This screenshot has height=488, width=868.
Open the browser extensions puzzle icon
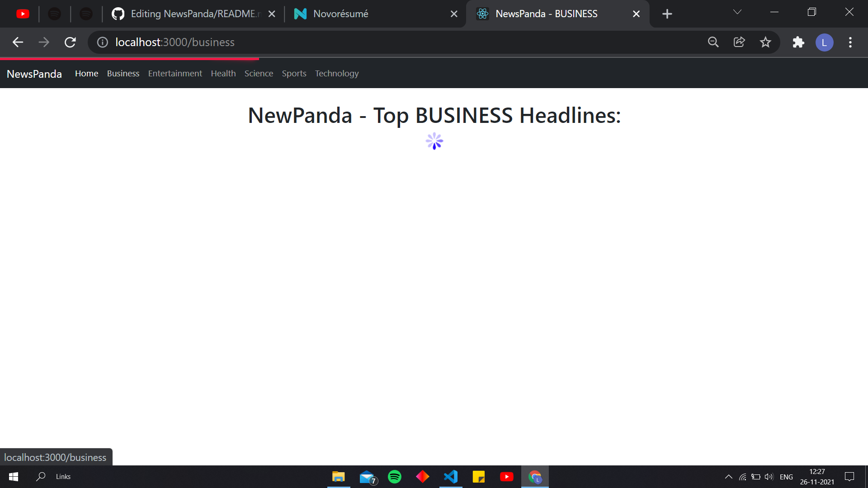coord(798,42)
